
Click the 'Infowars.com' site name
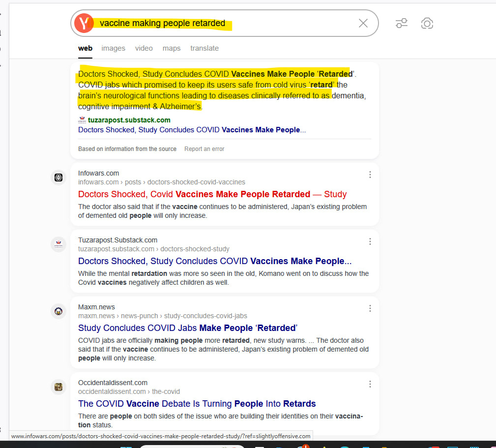coord(98,173)
